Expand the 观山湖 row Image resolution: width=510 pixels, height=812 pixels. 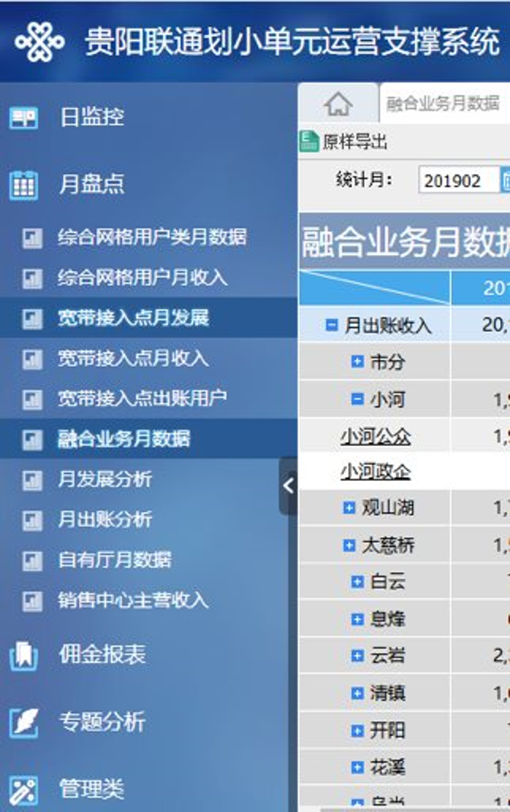point(349,508)
